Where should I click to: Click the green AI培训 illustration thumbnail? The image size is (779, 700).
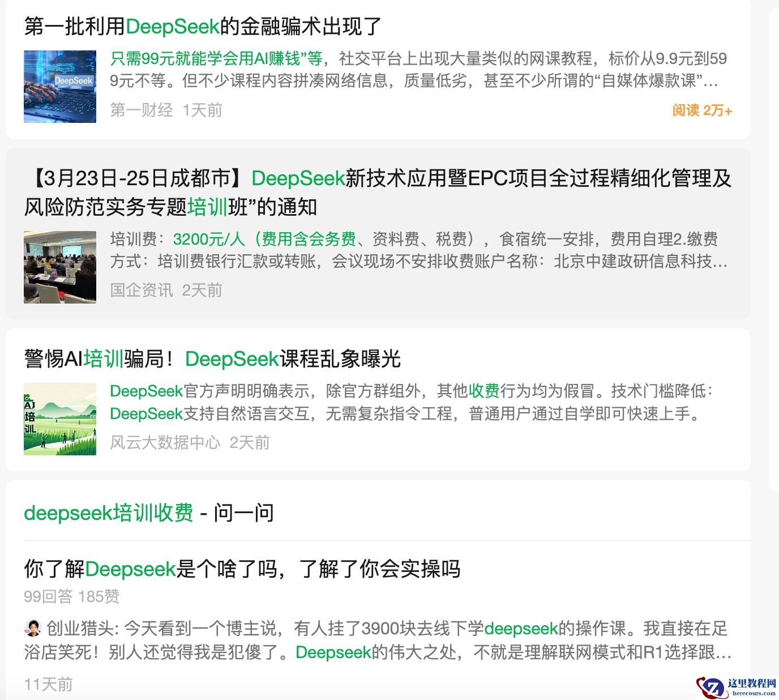(59, 419)
